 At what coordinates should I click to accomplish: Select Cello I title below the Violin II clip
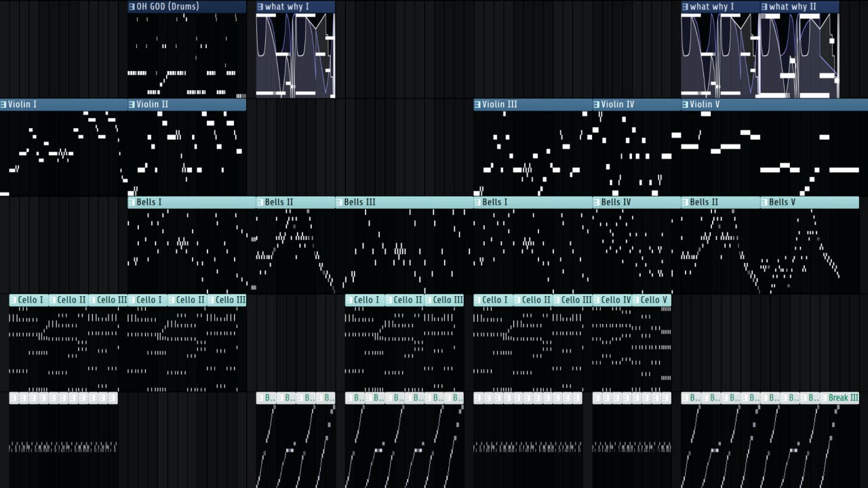(x=149, y=300)
